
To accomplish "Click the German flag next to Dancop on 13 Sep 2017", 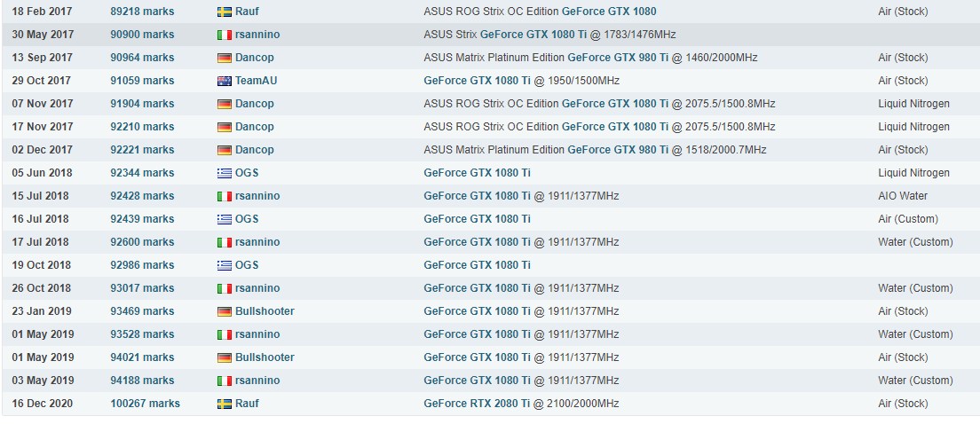I will [x=225, y=58].
